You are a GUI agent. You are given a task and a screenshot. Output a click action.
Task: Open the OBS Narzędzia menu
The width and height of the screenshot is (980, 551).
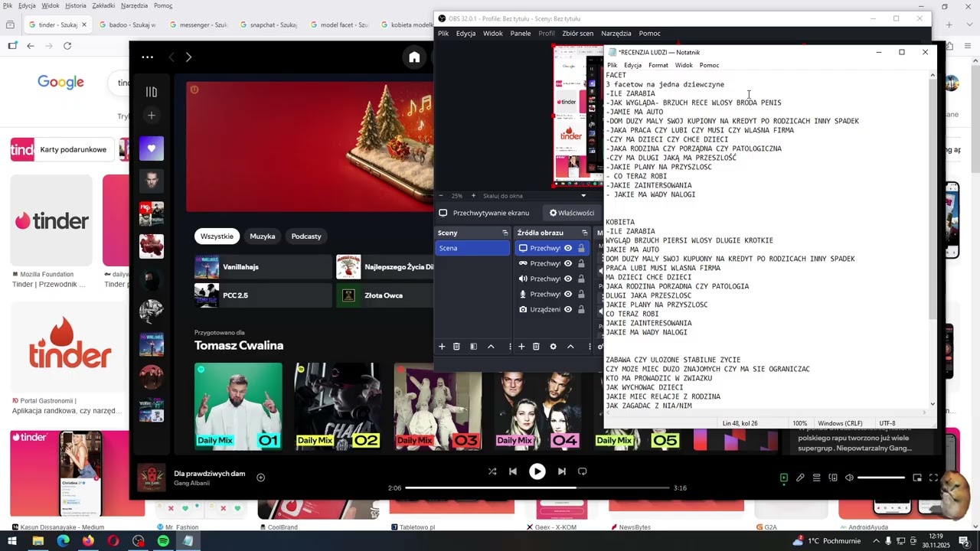click(x=616, y=34)
